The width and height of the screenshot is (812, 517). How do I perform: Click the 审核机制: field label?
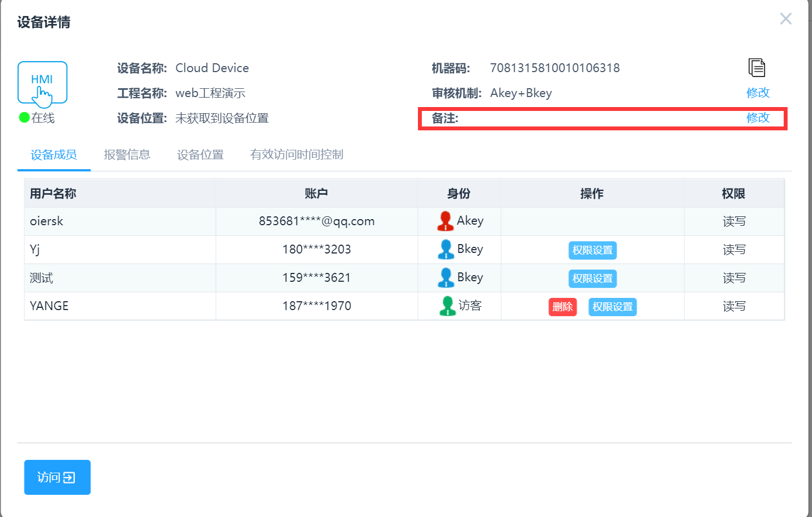pyautogui.click(x=457, y=93)
